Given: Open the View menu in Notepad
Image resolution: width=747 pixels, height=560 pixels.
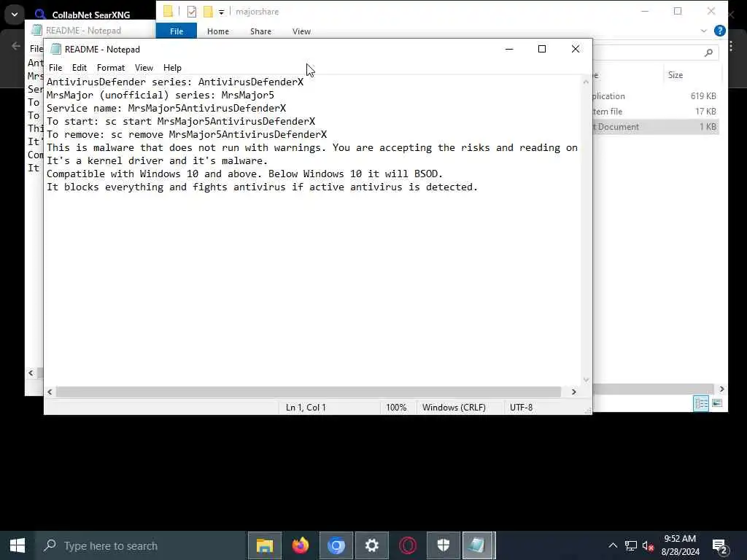Looking at the screenshot, I should tap(144, 68).
